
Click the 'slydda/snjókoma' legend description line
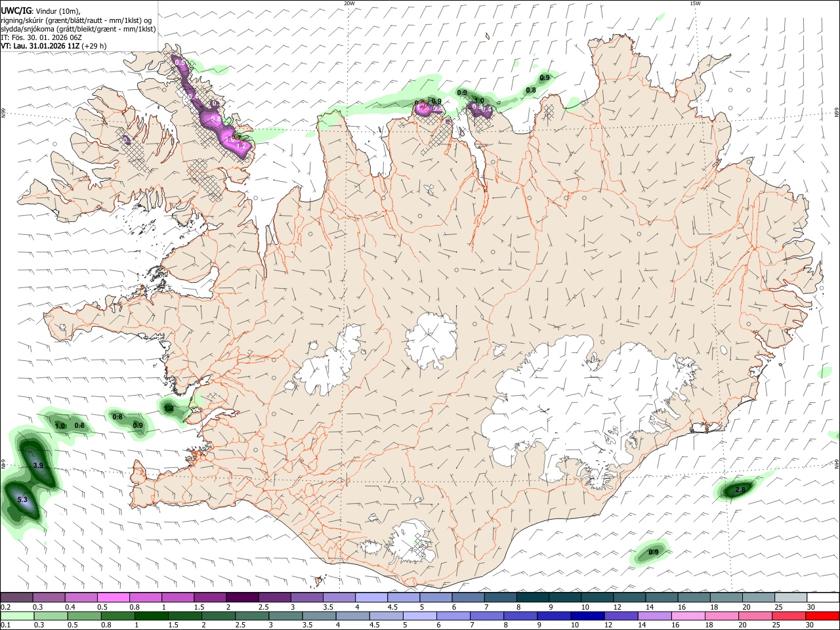click(x=78, y=29)
